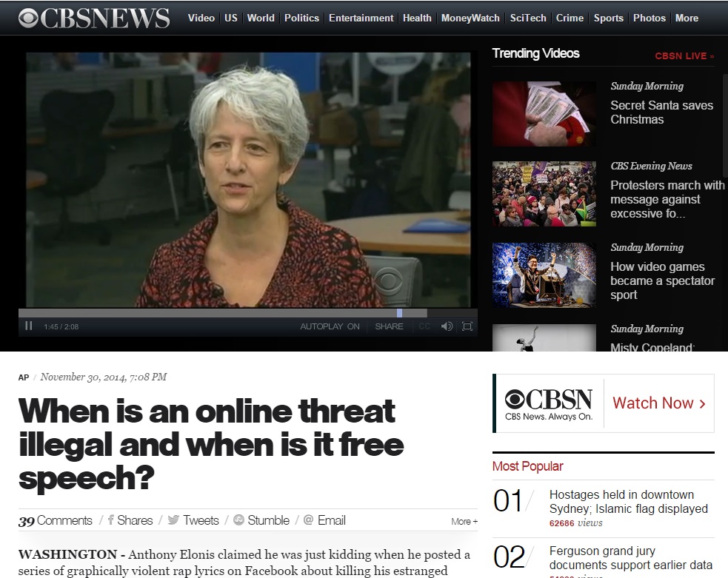Open the More navigation menu

pyautogui.click(x=687, y=18)
